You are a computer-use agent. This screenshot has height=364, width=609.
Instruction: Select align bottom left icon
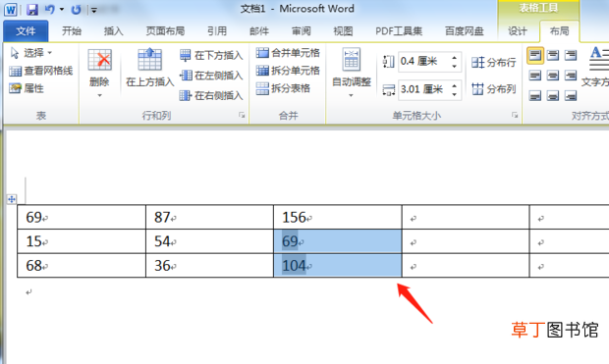click(x=535, y=95)
